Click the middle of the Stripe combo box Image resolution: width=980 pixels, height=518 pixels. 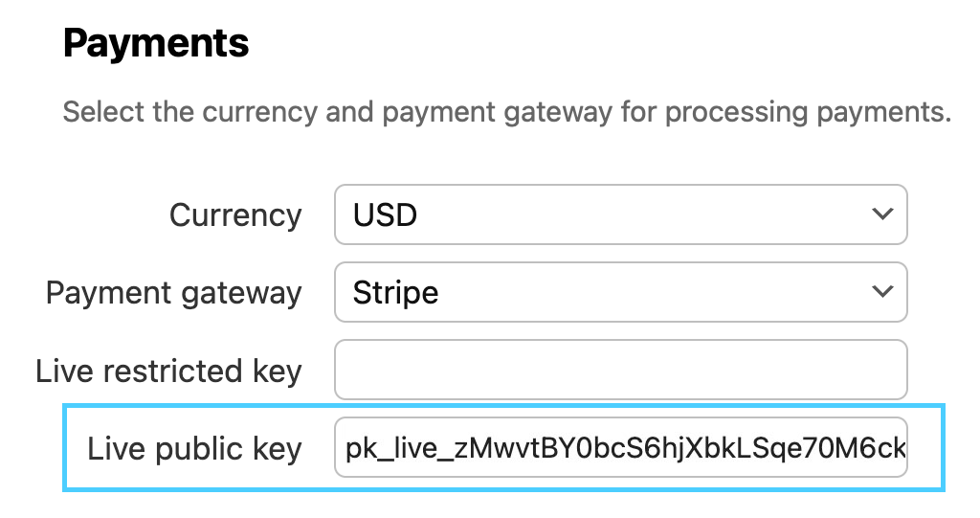620,291
